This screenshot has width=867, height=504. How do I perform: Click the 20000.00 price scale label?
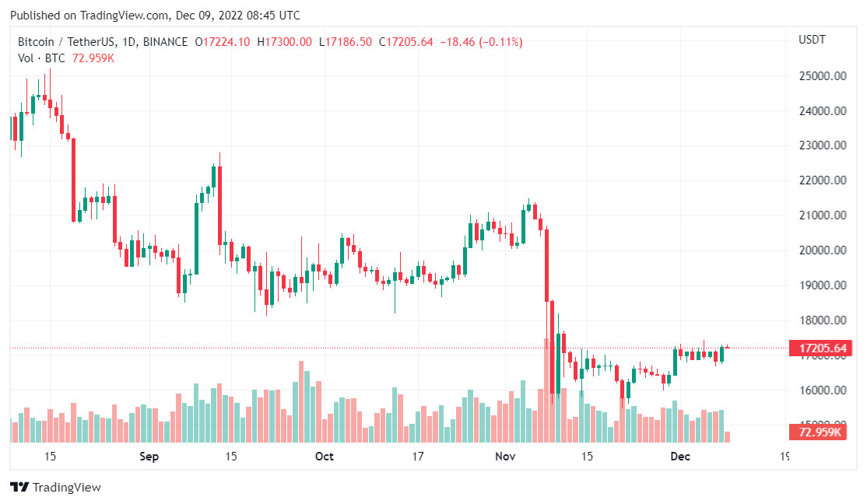(x=822, y=250)
